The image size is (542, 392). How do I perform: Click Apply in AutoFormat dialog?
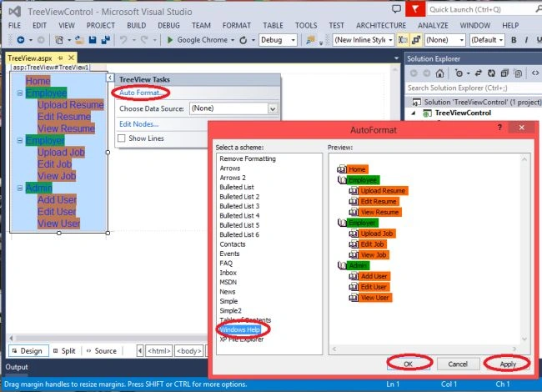508,364
